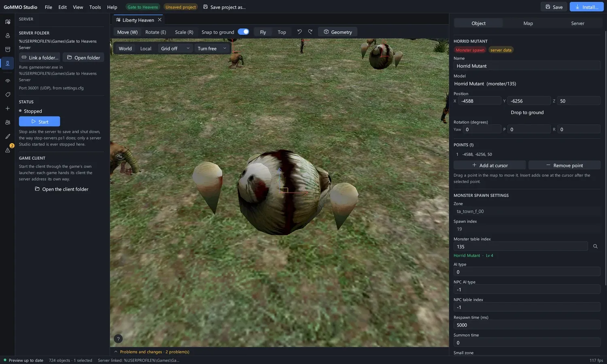Screen dimensions: 607x364
Task: Click Drop to ground button
Action: click(527, 112)
